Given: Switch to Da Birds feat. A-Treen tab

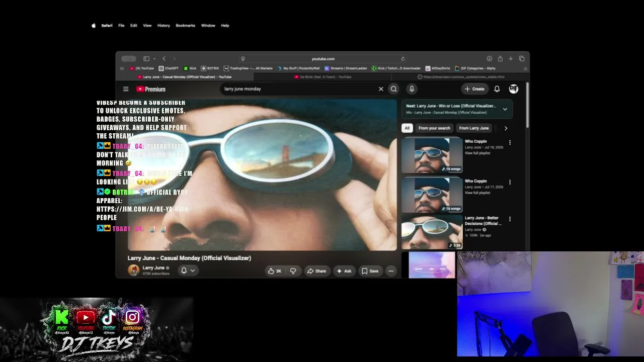Looking at the screenshot, I should [323, 77].
